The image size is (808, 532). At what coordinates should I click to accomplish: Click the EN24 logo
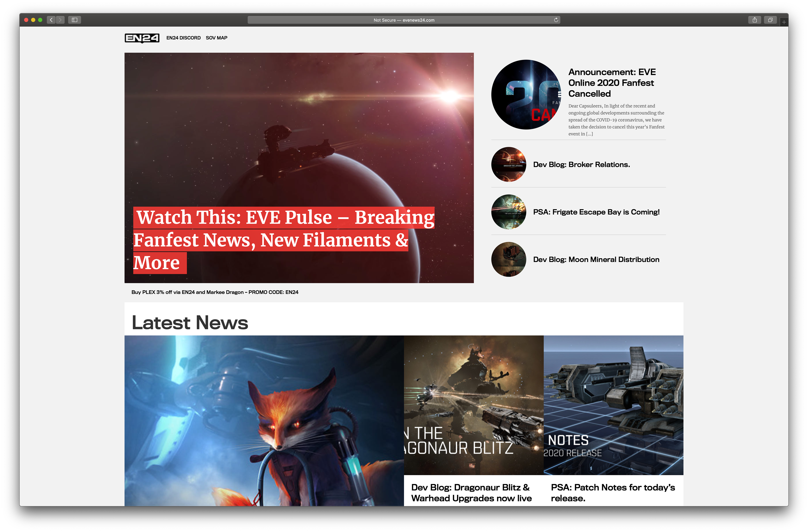142,38
